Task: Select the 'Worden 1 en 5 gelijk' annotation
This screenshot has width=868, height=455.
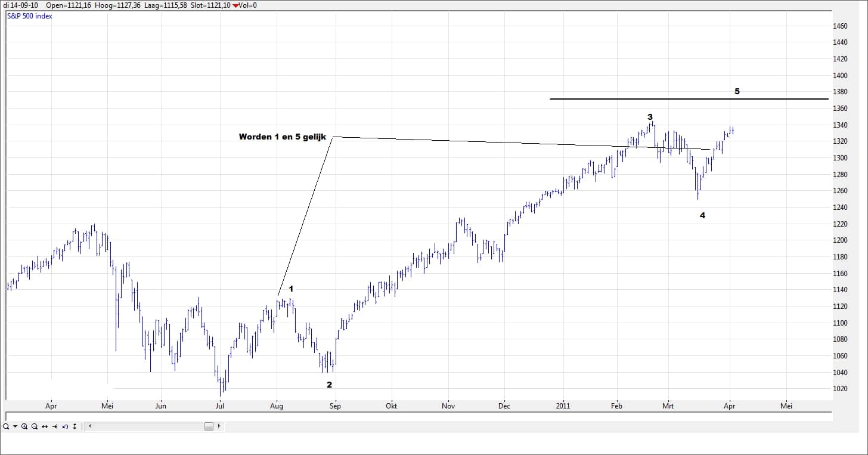Action: [x=283, y=137]
